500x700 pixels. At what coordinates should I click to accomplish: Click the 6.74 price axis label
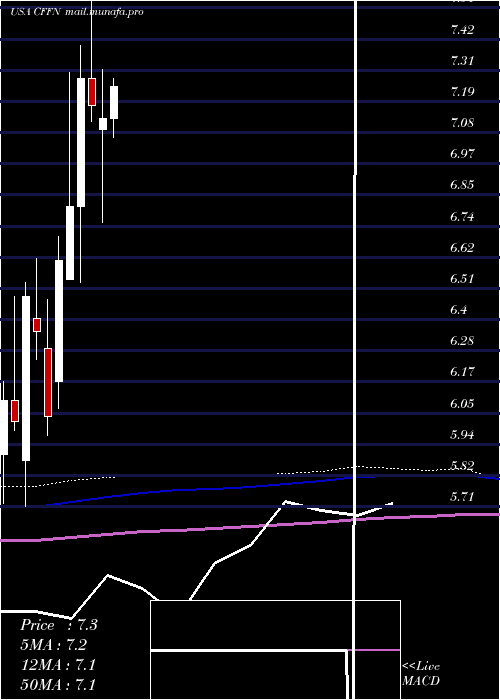click(462, 217)
